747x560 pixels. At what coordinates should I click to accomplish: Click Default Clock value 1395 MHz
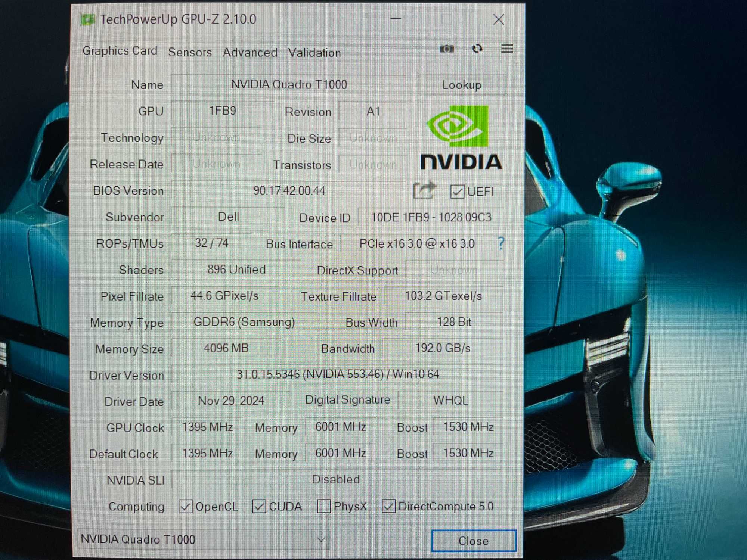pyautogui.click(x=207, y=453)
